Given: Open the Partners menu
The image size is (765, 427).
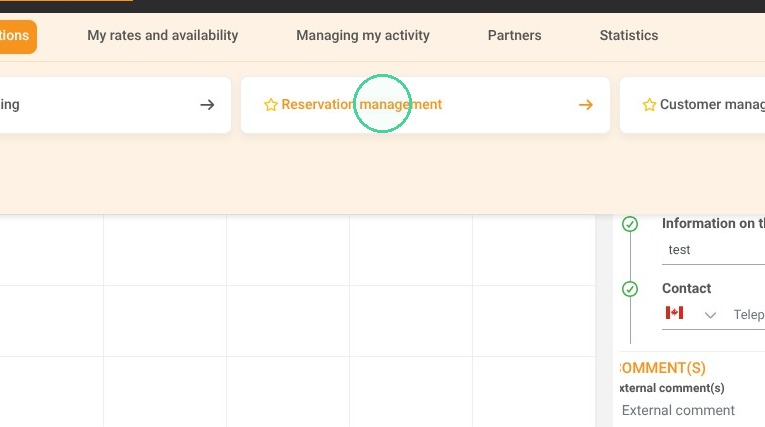Looking at the screenshot, I should pos(514,36).
